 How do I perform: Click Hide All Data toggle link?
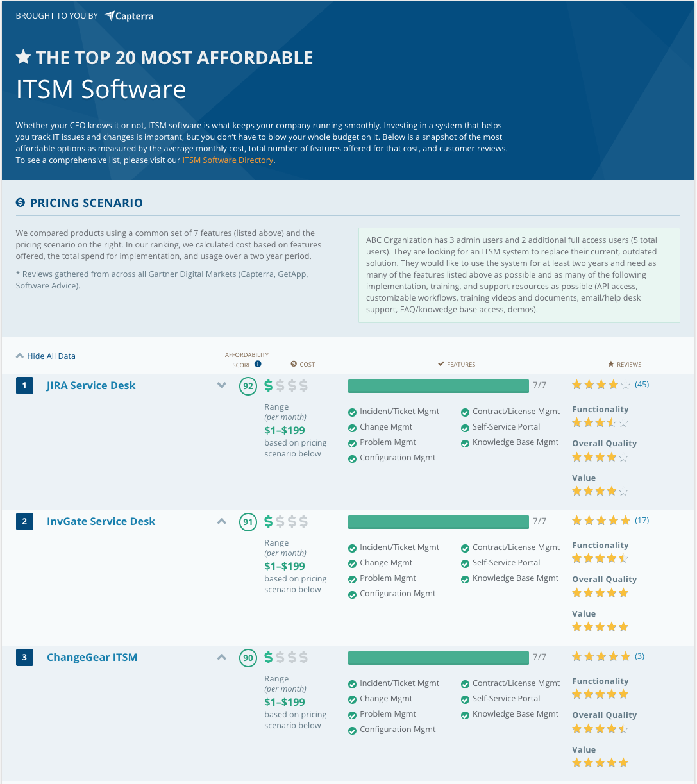click(46, 356)
